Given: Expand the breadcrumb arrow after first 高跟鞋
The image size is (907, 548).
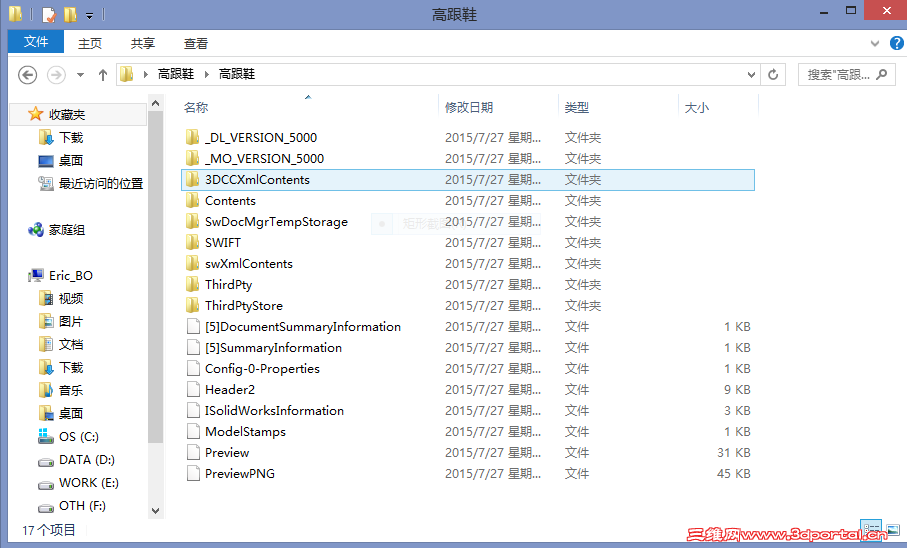Looking at the screenshot, I should click(207, 74).
